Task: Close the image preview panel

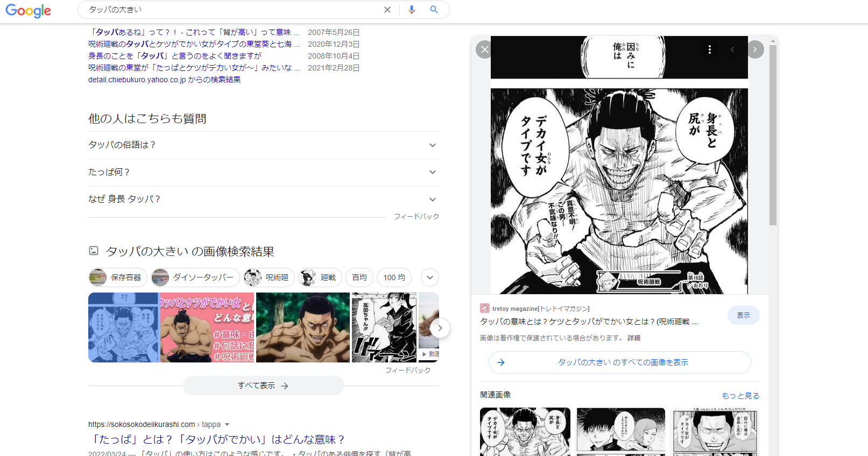Action: 484,49
